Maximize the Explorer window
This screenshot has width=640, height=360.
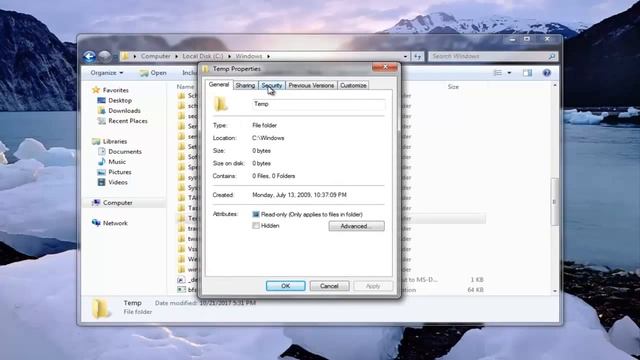[x=527, y=39]
